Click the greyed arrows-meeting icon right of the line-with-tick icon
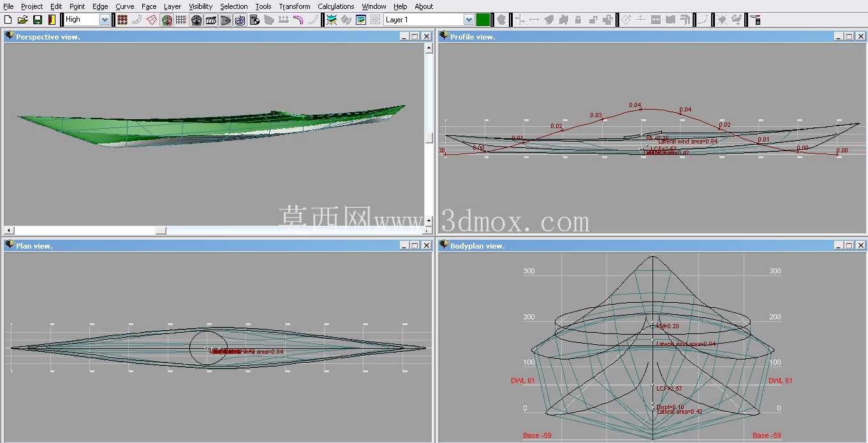This screenshot has width=868, height=443. 656,20
